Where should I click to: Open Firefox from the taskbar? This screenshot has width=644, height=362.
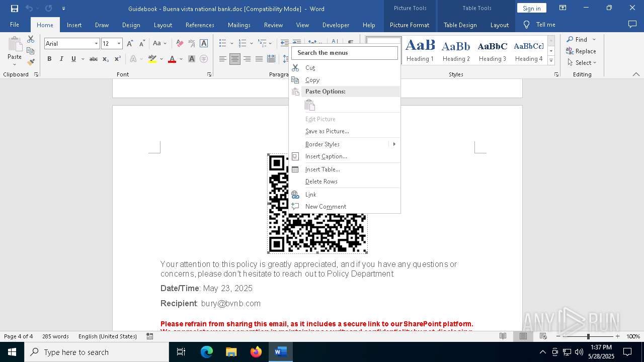pyautogui.click(x=256, y=352)
